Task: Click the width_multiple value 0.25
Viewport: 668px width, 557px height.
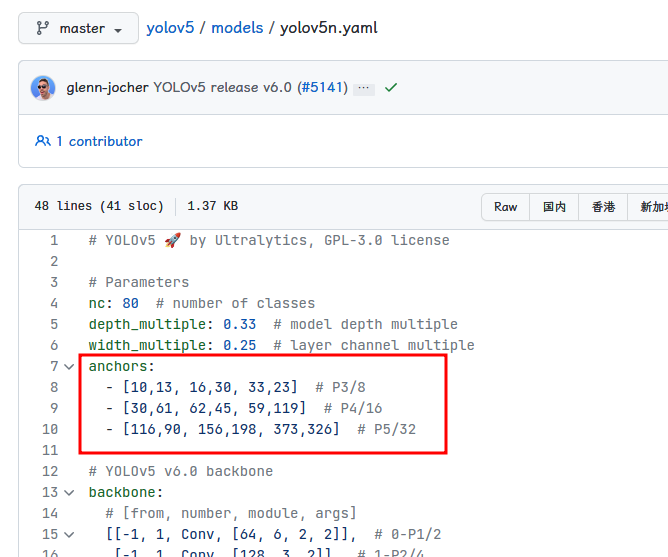Action: click(x=239, y=345)
